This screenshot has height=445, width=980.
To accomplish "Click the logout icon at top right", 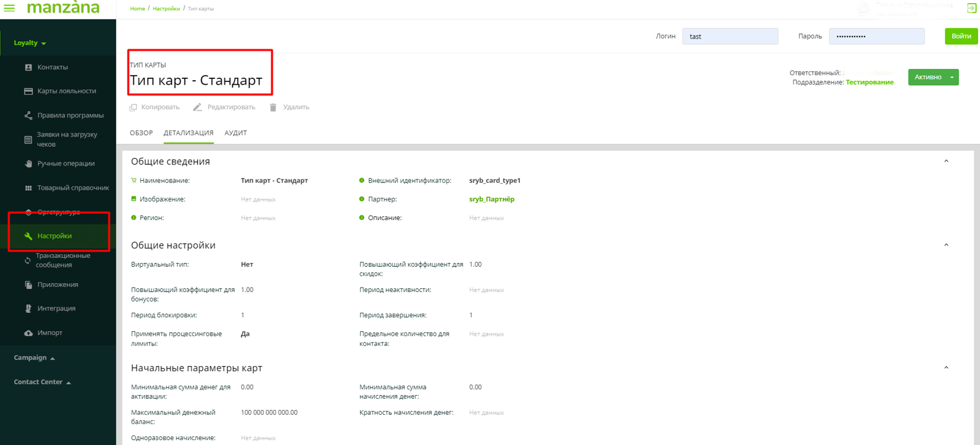I will point(972,8).
